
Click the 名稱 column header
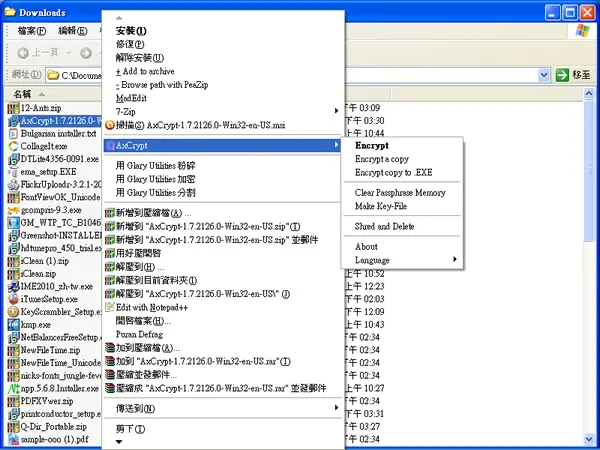pos(22,94)
